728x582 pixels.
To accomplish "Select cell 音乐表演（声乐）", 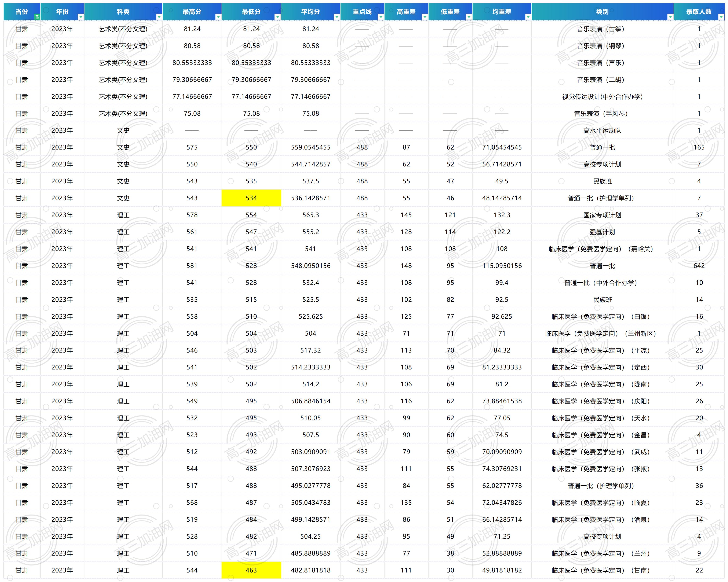I will pos(602,63).
